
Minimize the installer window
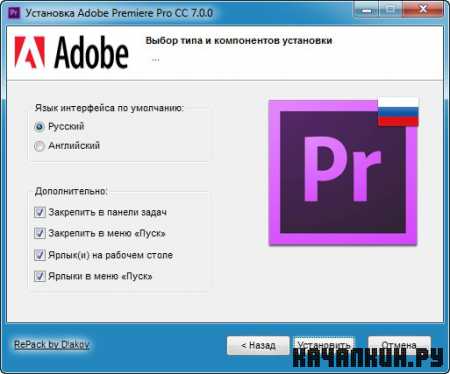coord(366,9)
